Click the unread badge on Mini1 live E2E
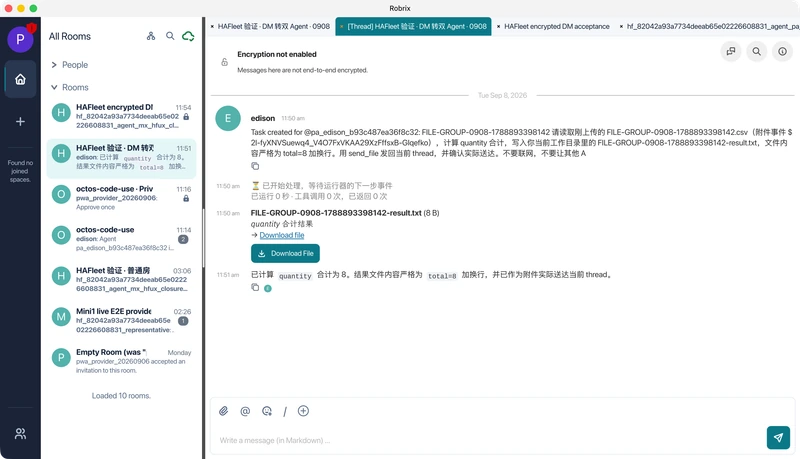This screenshot has width=800, height=459. 183,321
